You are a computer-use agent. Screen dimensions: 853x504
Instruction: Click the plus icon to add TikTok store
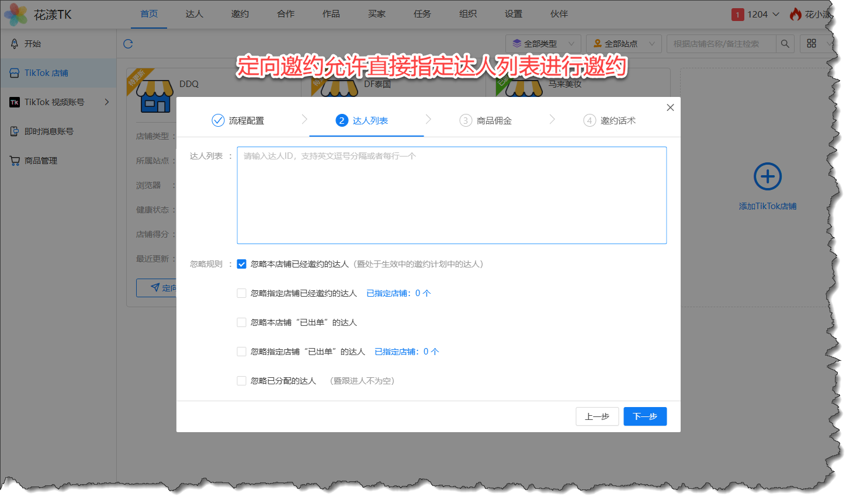767,176
